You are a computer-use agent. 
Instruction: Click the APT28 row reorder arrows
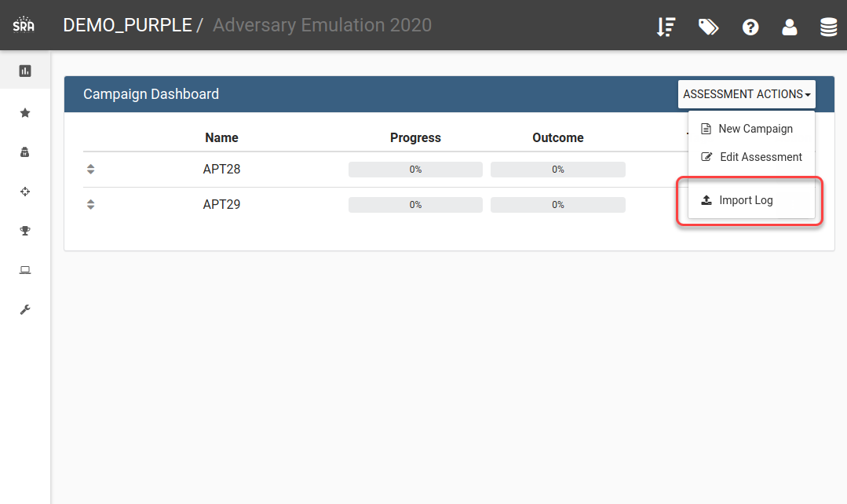(x=91, y=169)
